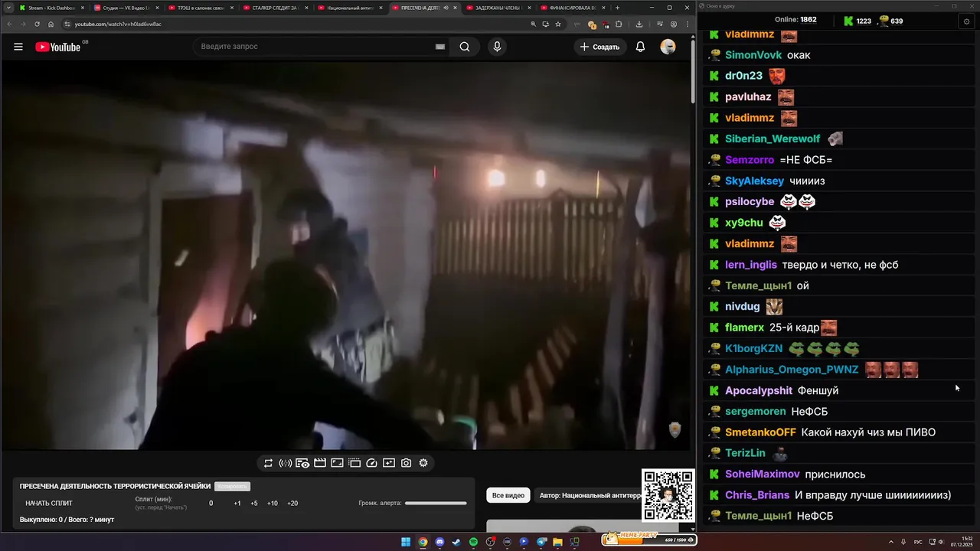Adjust the Громк. алерта volume slider
The image size is (980, 551).
point(436,503)
